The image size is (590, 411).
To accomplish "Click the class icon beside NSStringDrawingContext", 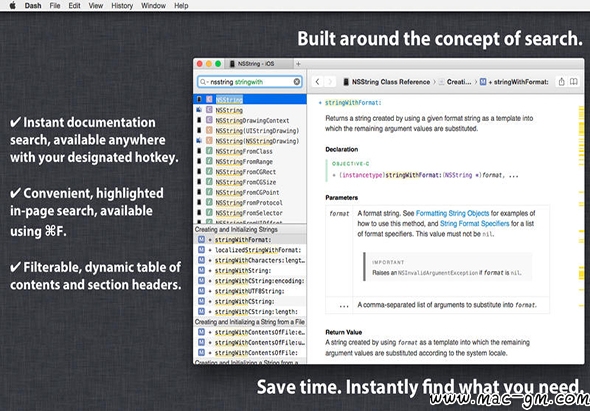I will tap(209, 120).
